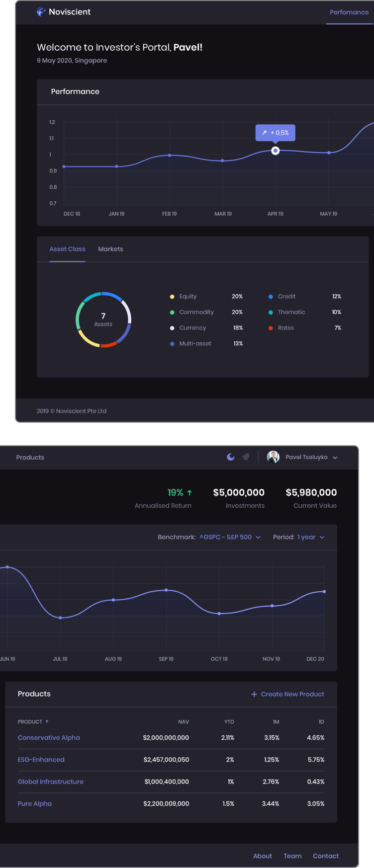The width and height of the screenshot is (374, 868).
Task: Open the Benchmark ^GSPC - S&P 500 dropdown
Action: [230, 537]
